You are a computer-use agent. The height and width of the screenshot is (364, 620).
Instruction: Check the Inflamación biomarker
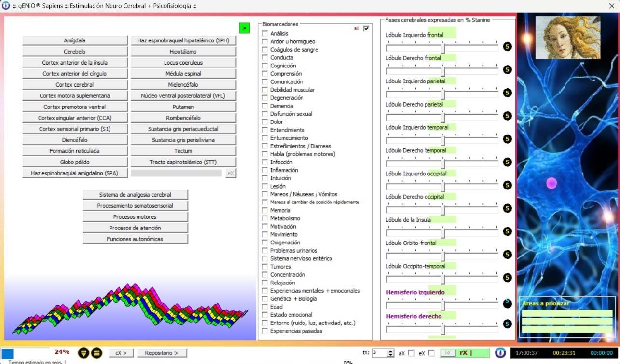click(x=265, y=170)
